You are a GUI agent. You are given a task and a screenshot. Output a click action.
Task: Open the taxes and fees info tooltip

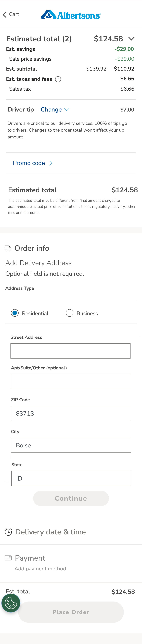tap(58, 79)
